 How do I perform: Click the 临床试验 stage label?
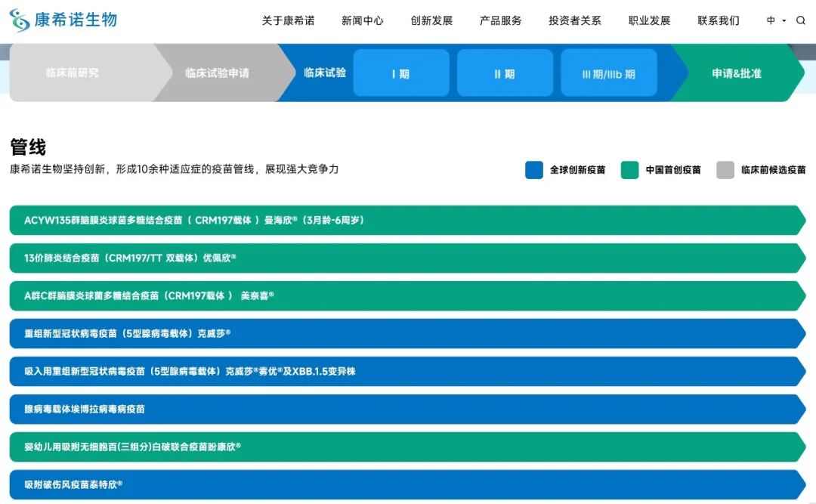(325, 73)
